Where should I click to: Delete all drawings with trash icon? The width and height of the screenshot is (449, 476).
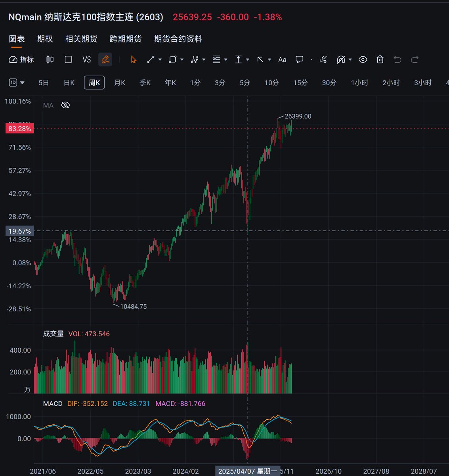pyautogui.click(x=380, y=59)
